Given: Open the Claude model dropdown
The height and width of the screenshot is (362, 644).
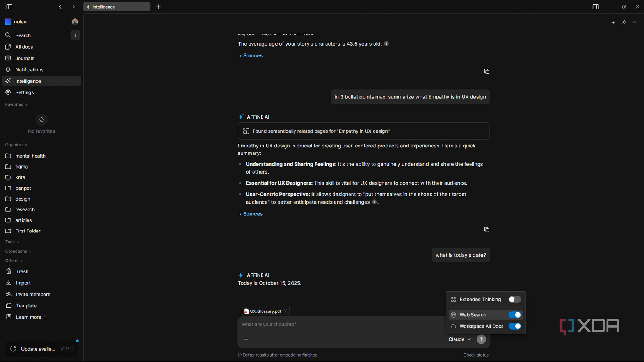Looking at the screenshot, I should (x=460, y=339).
